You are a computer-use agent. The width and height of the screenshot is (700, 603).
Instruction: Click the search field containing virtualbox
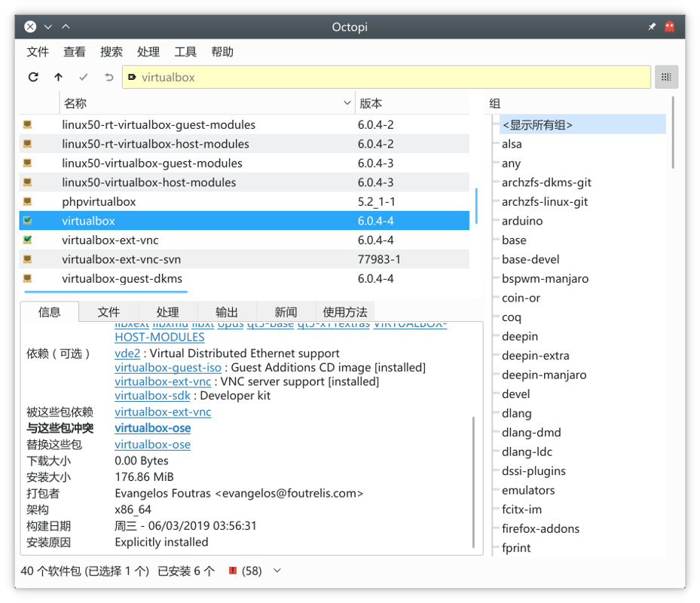(x=386, y=77)
